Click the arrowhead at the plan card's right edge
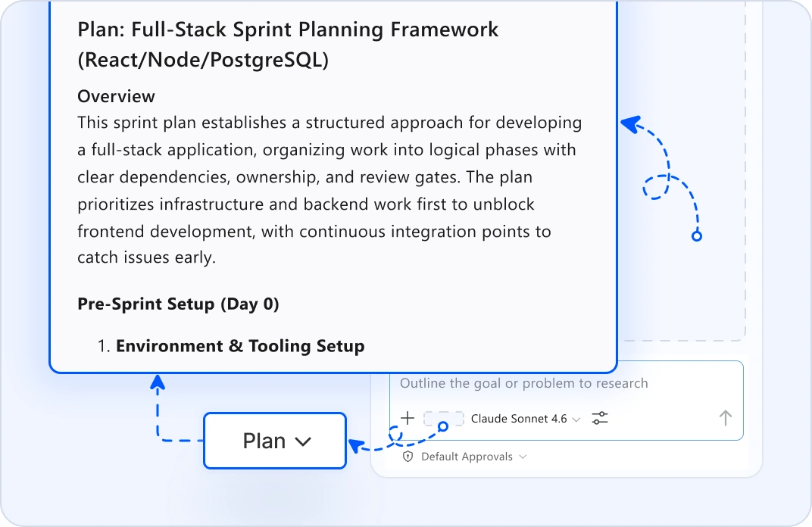Image resolution: width=812 pixels, height=527 pixels. (x=629, y=124)
